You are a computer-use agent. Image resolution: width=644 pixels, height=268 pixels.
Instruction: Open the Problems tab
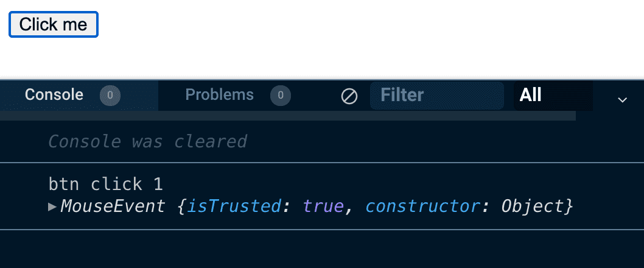tap(219, 95)
